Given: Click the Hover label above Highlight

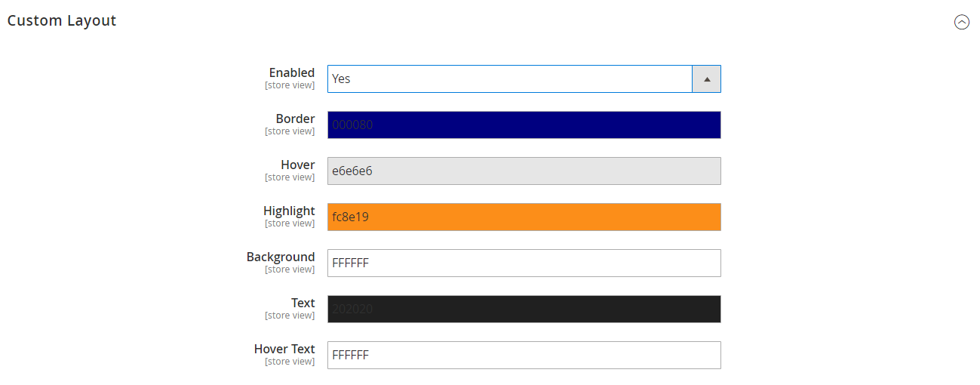Looking at the screenshot, I should (297, 165).
